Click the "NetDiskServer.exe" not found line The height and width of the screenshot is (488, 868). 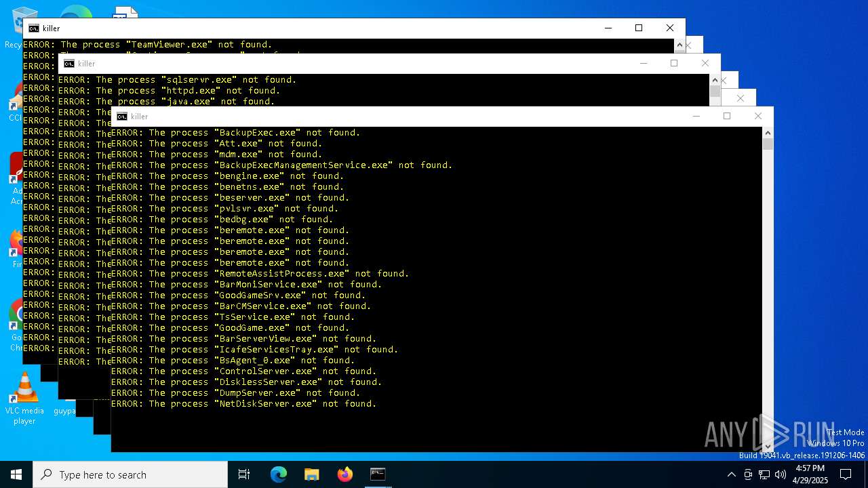click(x=243, y=404)
